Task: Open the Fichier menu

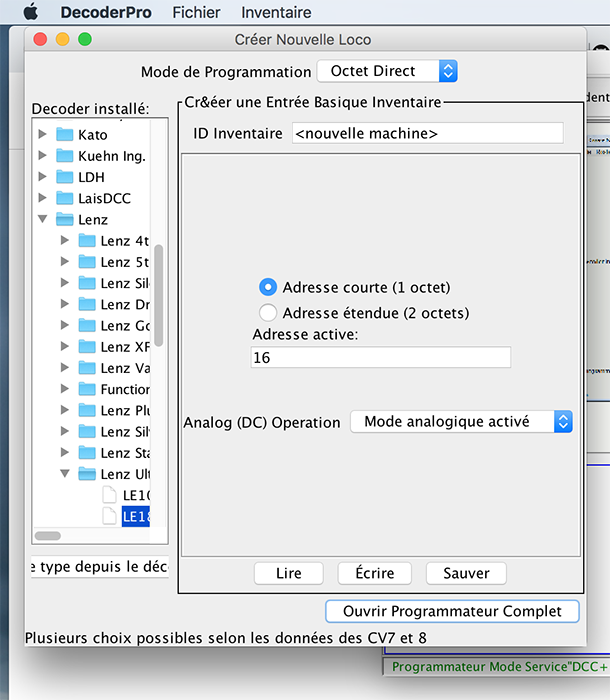Action: click(x=196, y=12)
